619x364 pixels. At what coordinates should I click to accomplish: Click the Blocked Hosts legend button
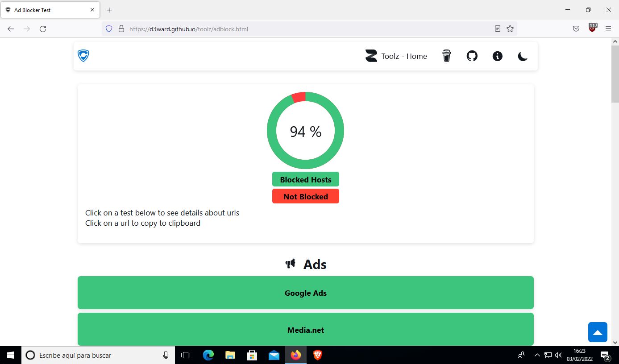point(305,179)
